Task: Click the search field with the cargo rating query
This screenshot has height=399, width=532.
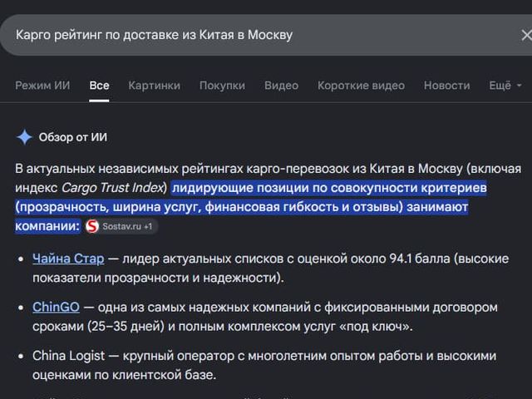Action: 266,35
